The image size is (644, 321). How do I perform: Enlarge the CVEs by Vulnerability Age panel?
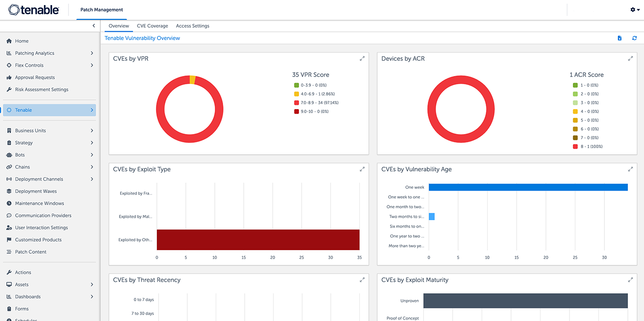[630, 169]
